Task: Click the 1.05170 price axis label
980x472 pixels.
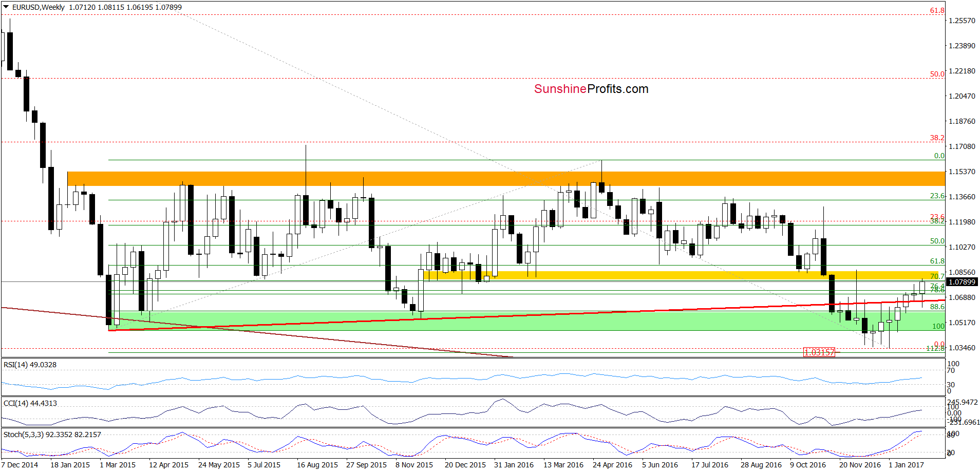Action: pos(962,323)
